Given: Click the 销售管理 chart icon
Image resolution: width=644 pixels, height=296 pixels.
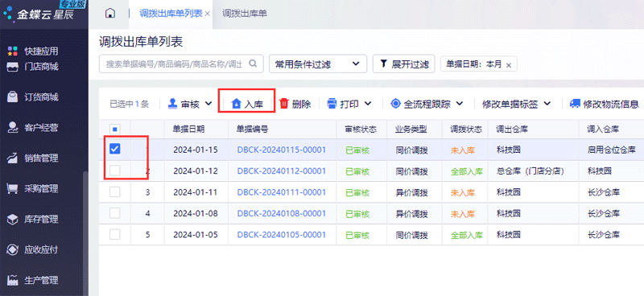Looking at the screenshot, I should pos(13,158).
